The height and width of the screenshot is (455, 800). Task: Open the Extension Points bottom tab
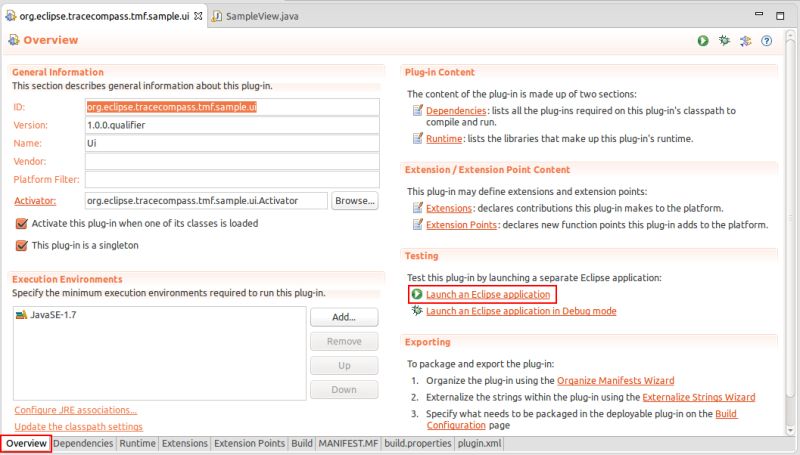click(x=249, y=443)
